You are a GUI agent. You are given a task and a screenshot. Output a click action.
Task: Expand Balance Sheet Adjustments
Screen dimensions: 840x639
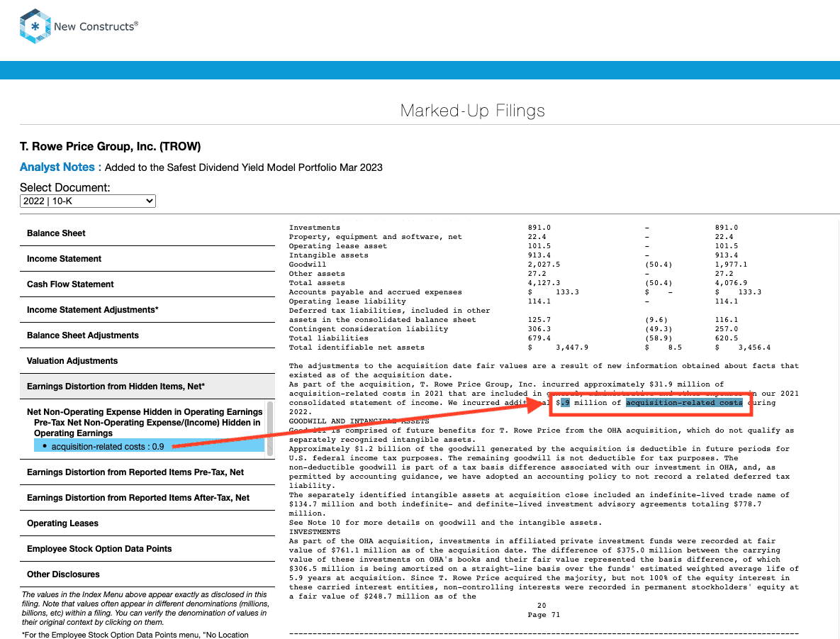[147, 335]
